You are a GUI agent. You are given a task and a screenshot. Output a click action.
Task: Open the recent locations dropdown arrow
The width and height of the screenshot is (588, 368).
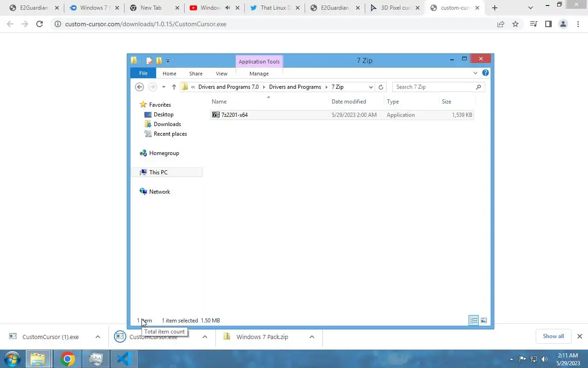coord(164,87)
